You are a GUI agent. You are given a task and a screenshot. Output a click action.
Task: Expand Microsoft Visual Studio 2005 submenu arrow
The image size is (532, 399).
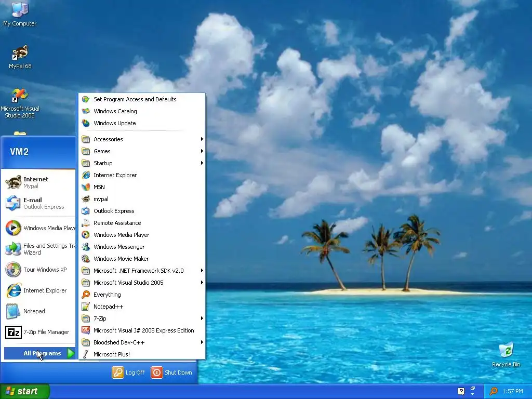tap(202, 282)
